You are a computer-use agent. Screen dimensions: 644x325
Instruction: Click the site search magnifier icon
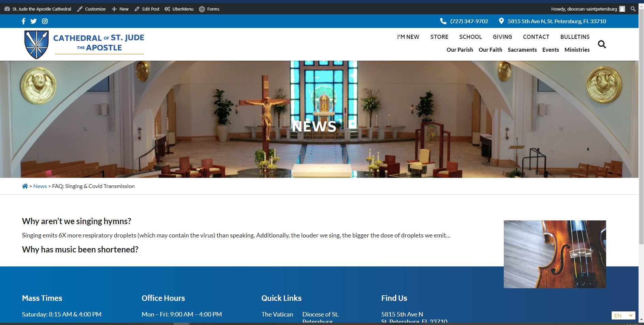602,44
